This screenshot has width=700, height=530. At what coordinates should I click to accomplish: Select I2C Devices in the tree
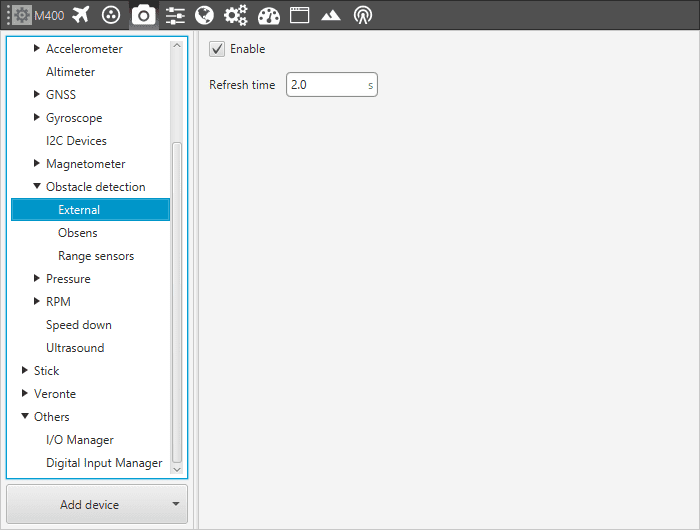click(76, 141)
